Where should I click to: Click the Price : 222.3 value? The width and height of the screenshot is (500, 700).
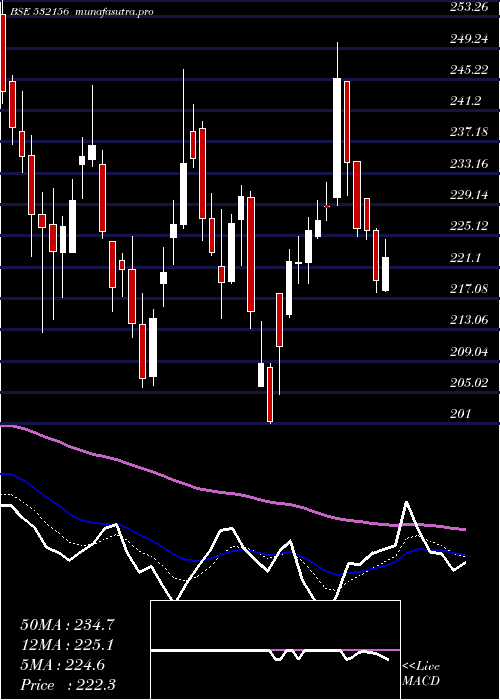click(67, 685)
